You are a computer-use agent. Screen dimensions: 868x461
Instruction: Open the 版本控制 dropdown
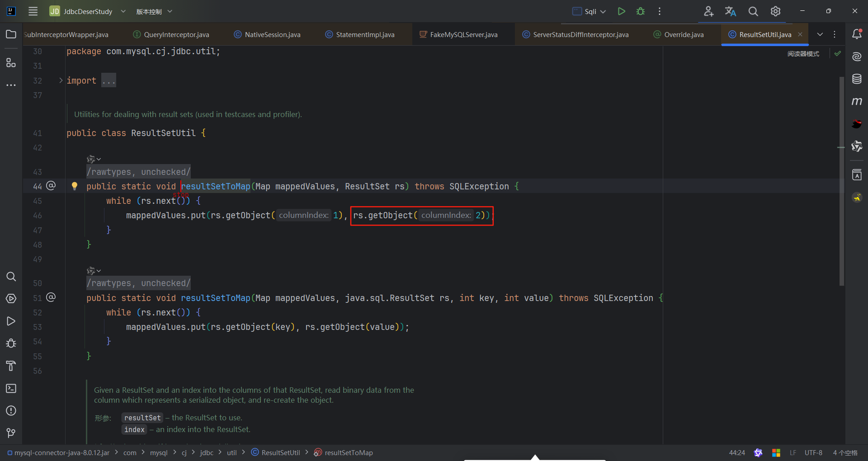point(154,11)
